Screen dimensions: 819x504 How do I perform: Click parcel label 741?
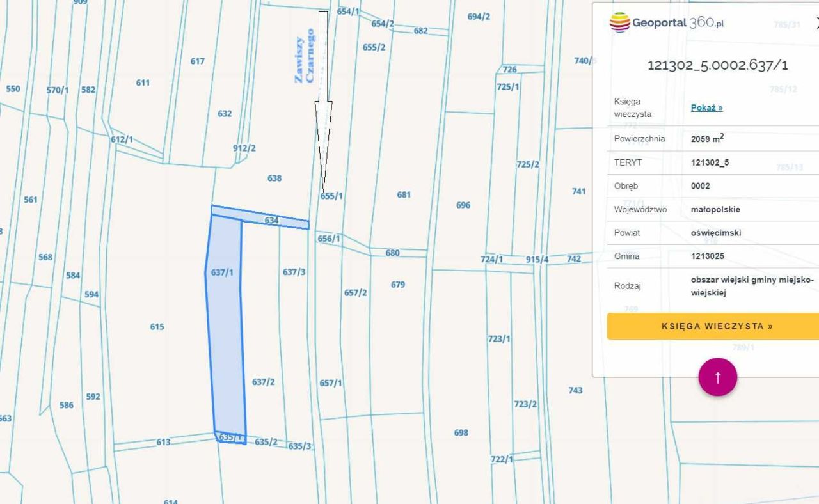coord(578,191)
